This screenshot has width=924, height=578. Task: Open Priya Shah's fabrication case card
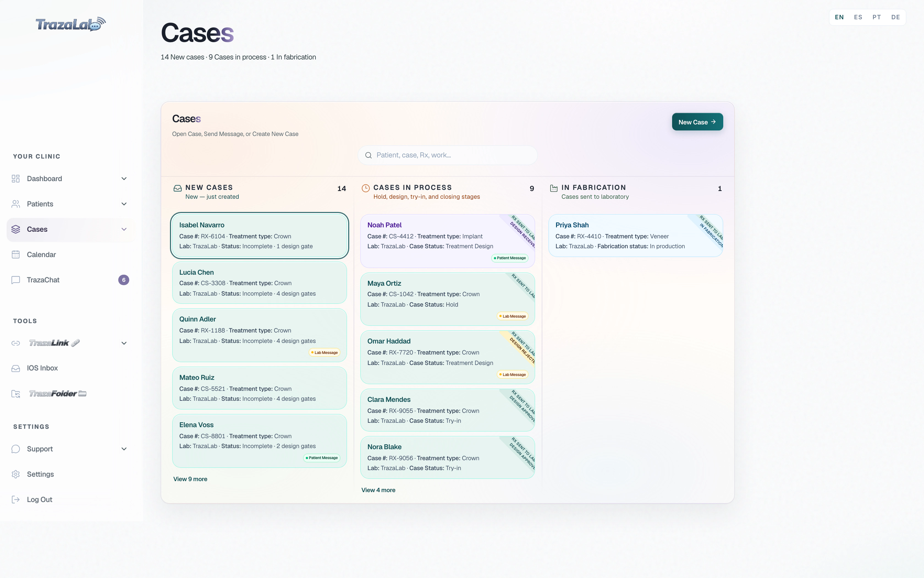[636, 236]
